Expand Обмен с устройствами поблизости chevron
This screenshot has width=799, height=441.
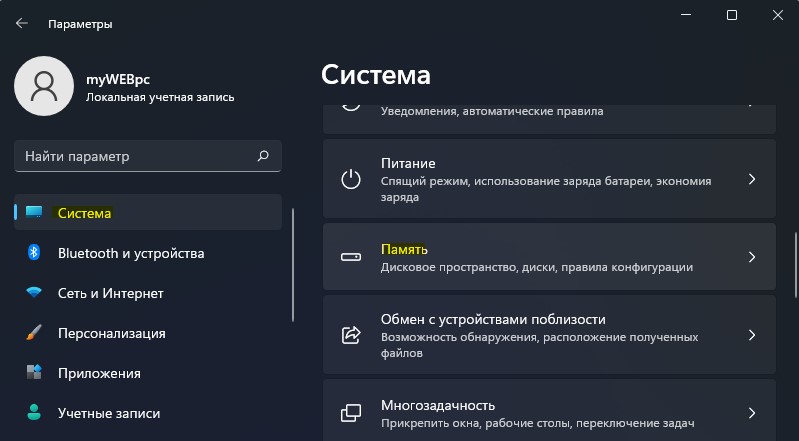[752, 335]
